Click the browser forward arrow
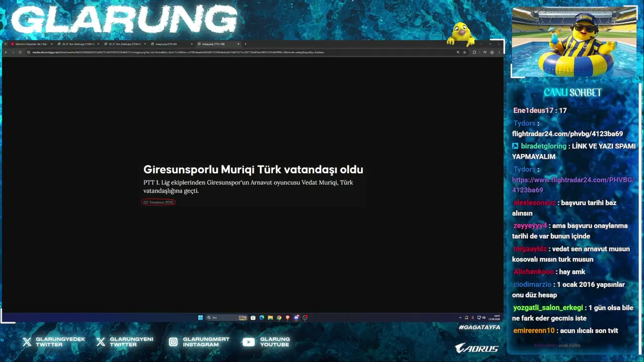The height and width of the screenshot is (362, 644). pyautogui.click(x=13, y=52)
